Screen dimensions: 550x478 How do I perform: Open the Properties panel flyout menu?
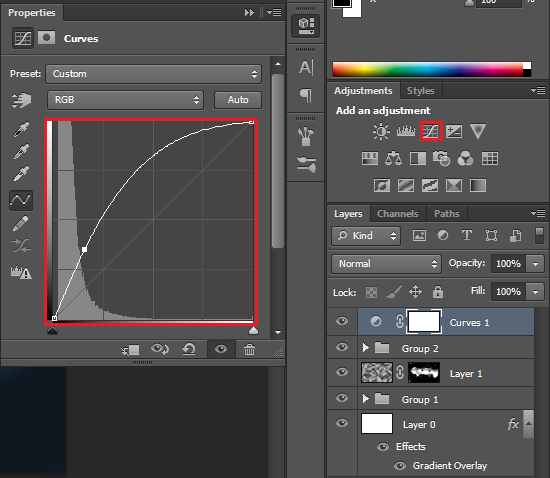[274, 13]
